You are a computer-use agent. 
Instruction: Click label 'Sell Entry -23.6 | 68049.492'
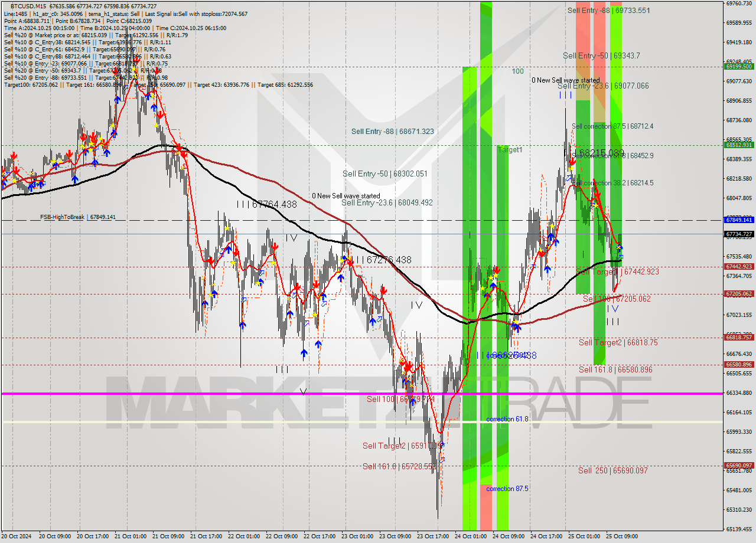[387, 202]
